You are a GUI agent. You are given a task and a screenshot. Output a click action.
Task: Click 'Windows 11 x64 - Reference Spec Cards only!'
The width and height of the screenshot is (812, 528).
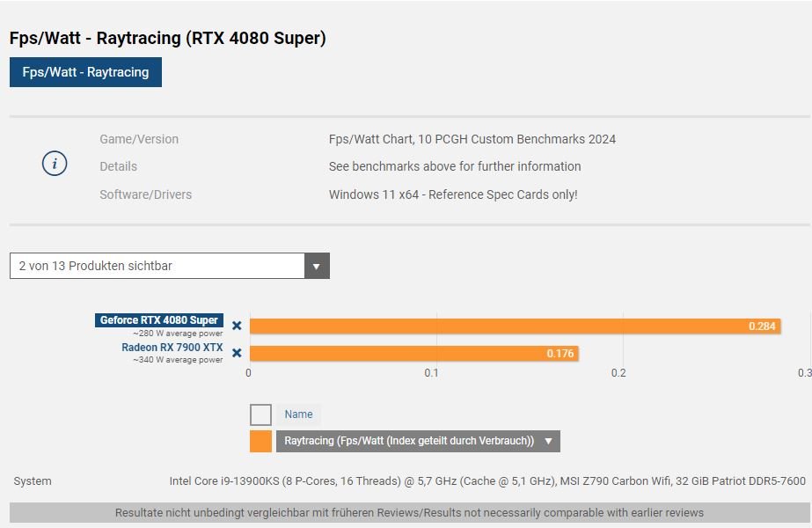[453, 194]
